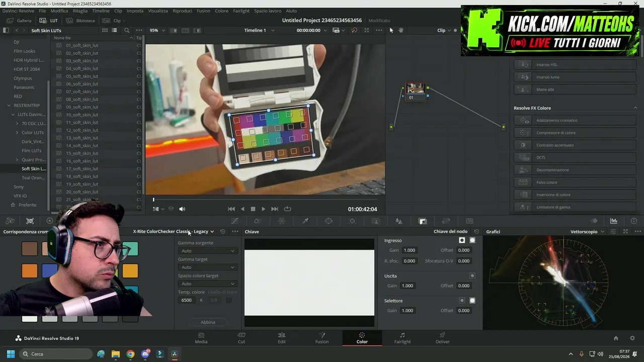Add the Falso colore effect
The height and width of the screenshot is (362, 644).
[x=575, y=183]
